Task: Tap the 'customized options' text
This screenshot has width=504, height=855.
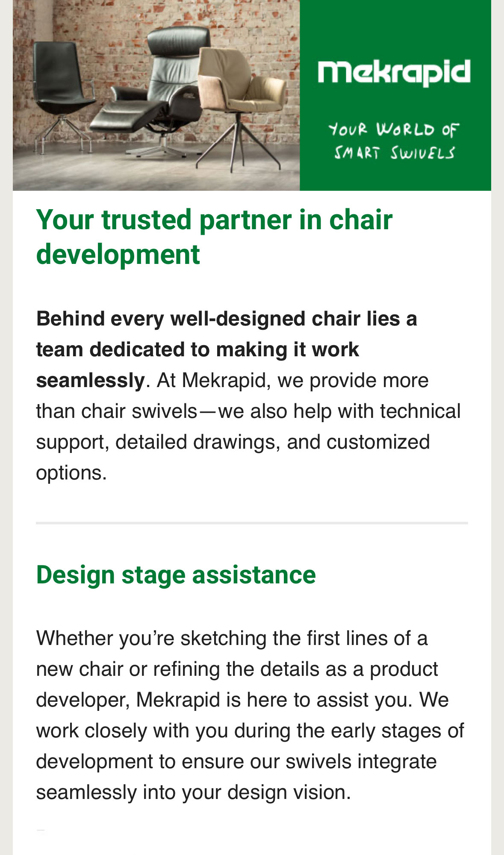Action: pos(233,457)
